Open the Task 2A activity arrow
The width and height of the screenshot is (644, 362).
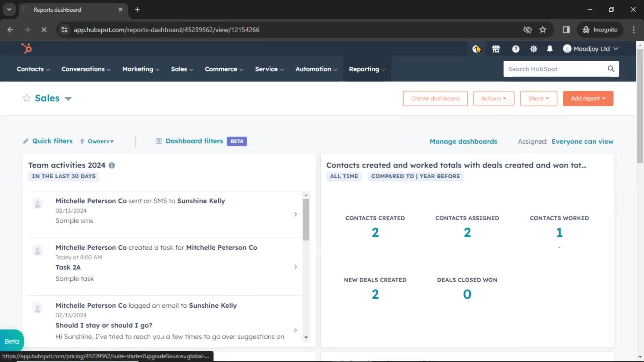coord(295,267)
